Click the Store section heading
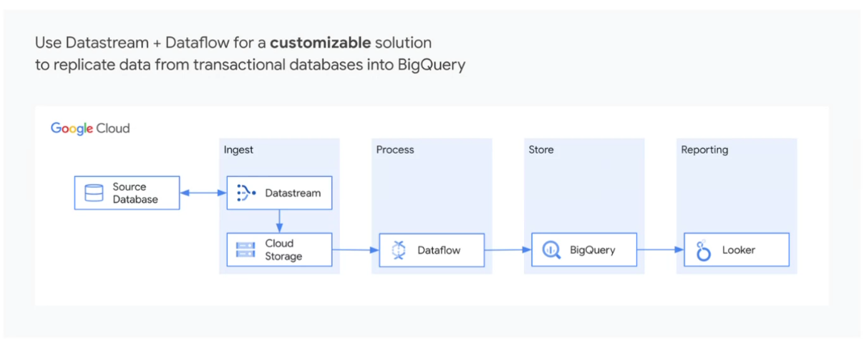Screen dimensions: 868x350 click(x=541, y=150)
